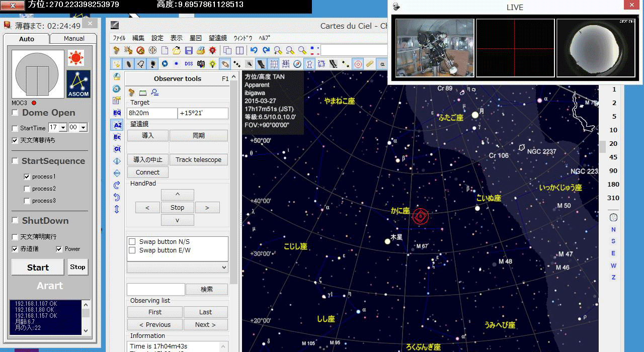Open the ﾌｧｲﾙ (File) menu
The width and height of the screenshot is (644, 352).
(119, 38)
